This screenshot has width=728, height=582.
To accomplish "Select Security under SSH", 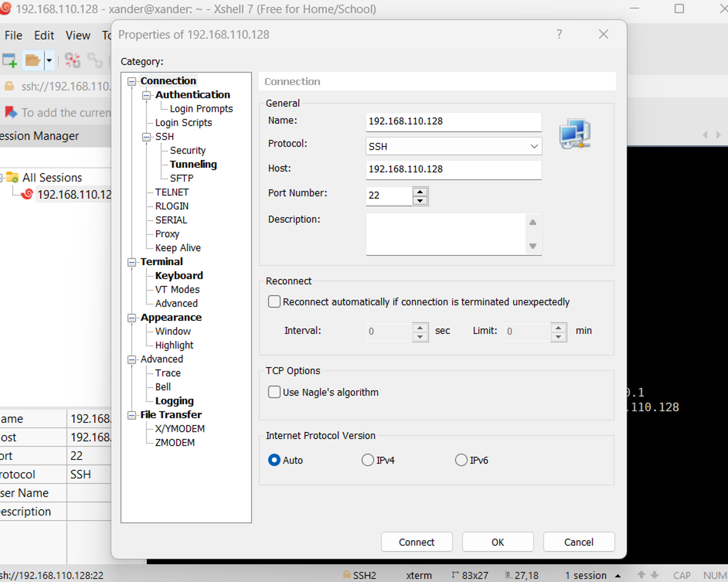I will pyautogui.click(x=188, y=150).
